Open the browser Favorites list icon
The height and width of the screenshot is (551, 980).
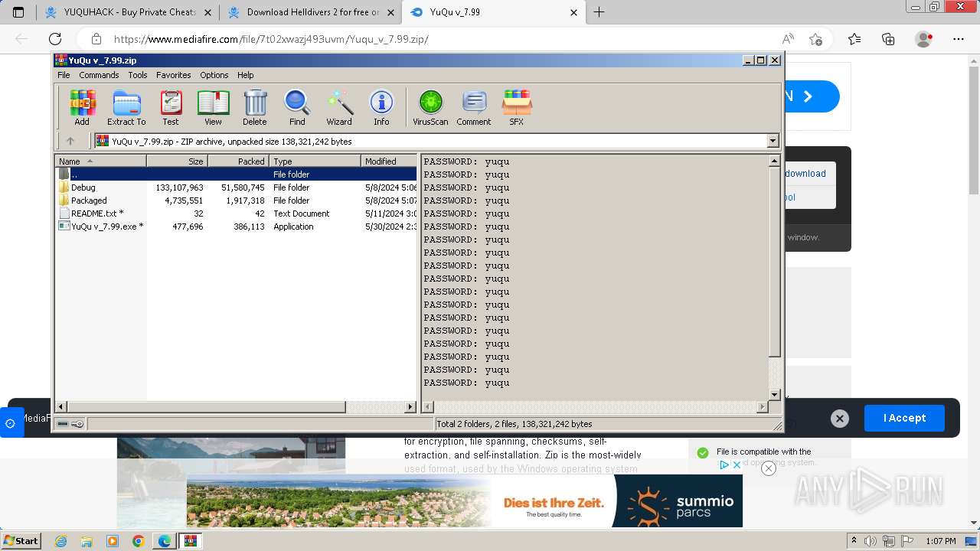click(854, 39)
